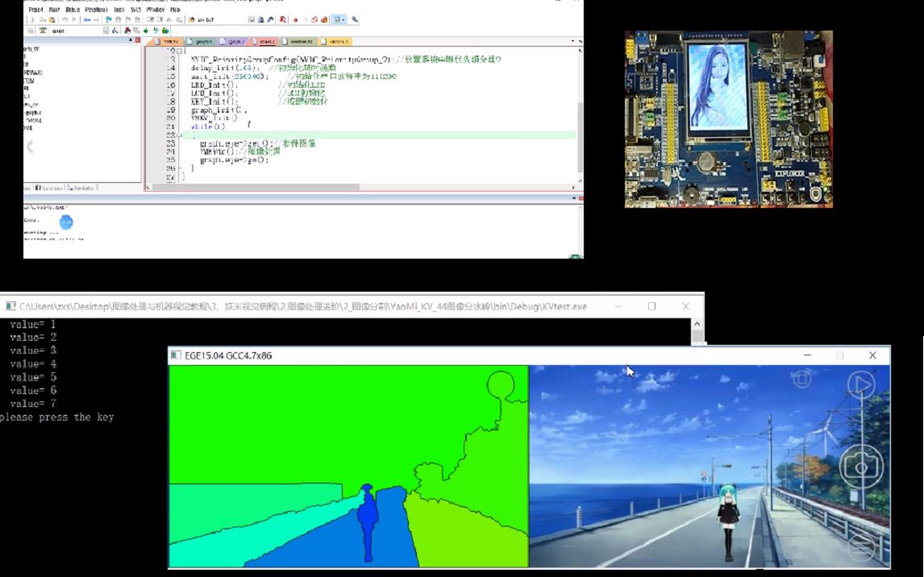Click the anime character in source image
924x577 pixels.
coord(728,524)
